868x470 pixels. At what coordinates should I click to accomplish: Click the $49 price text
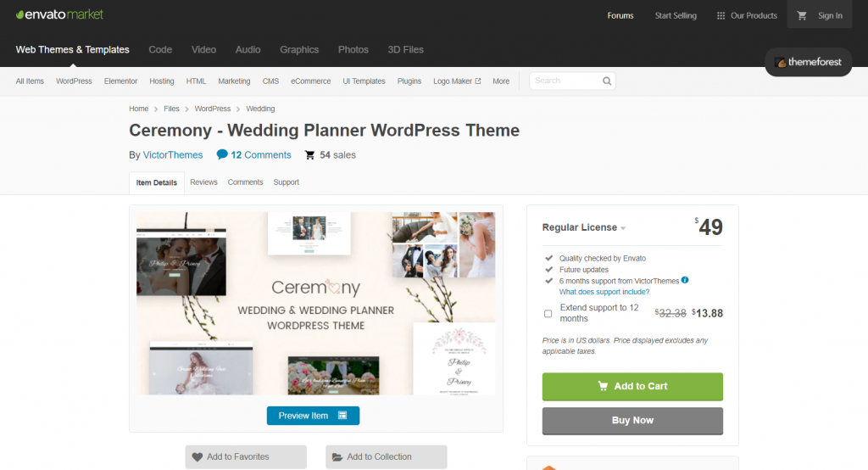(x=709, y=227)
